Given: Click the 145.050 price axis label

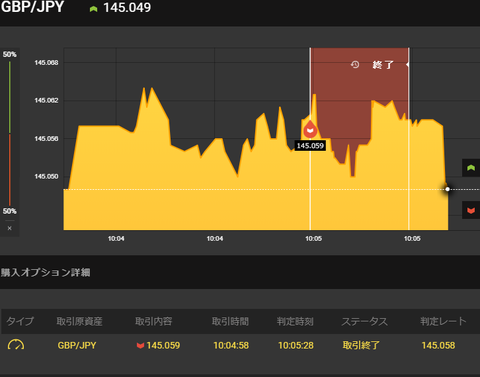Looking at the screenshot, I should (46, 176).
